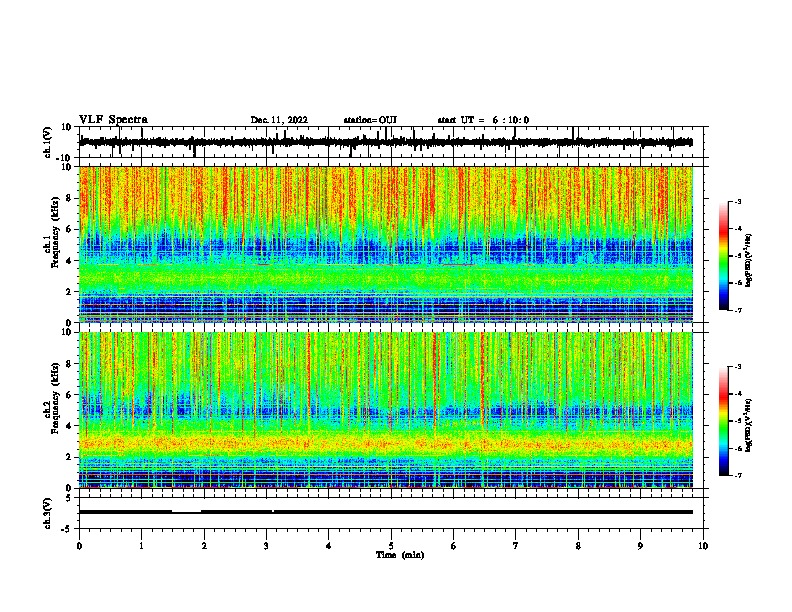The image size is (792, 612).
Task: Click the ch.2 spectrogram plot
Action: (x=386, y=410)
